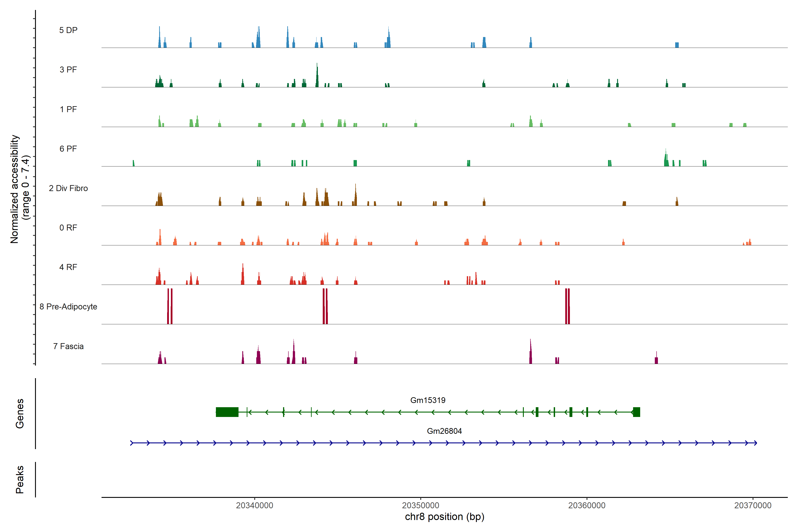Click the 6 PF track label
Viewport: 798px width, 532px height.
[x=68, y=149]
